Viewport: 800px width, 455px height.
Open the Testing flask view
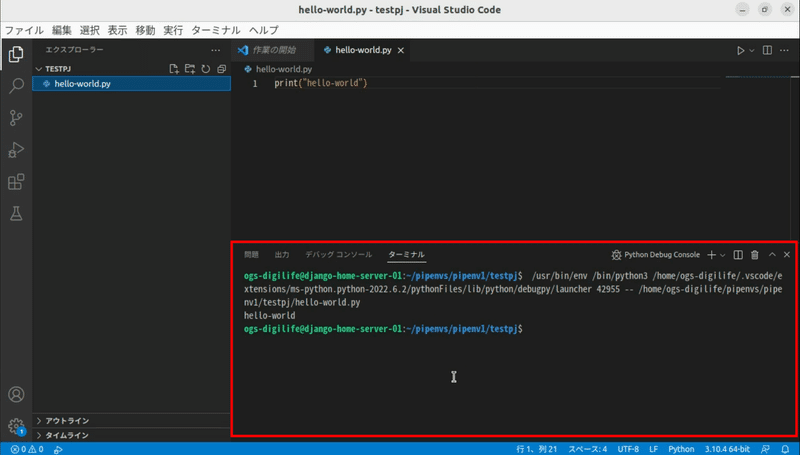click(16, 214)
